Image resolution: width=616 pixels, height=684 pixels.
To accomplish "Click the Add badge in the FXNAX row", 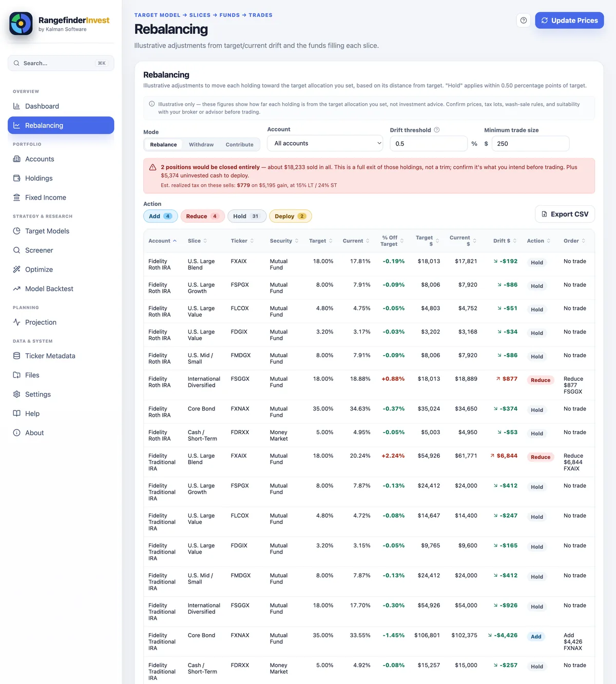I will [x=536, y=637].
